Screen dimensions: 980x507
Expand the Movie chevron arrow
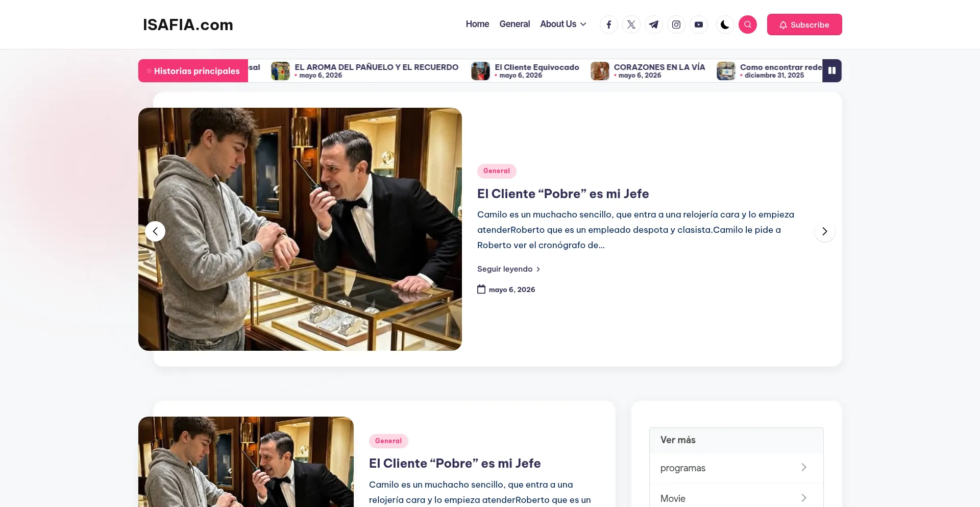(x=804, y=498)
